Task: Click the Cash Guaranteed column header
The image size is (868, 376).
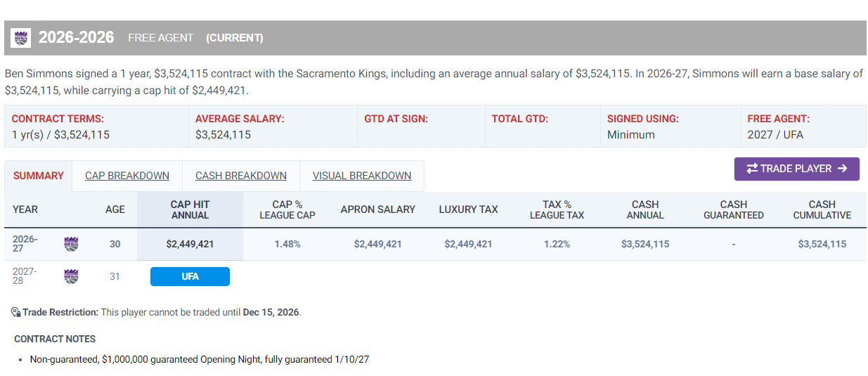Action: (x=734, y=209)
